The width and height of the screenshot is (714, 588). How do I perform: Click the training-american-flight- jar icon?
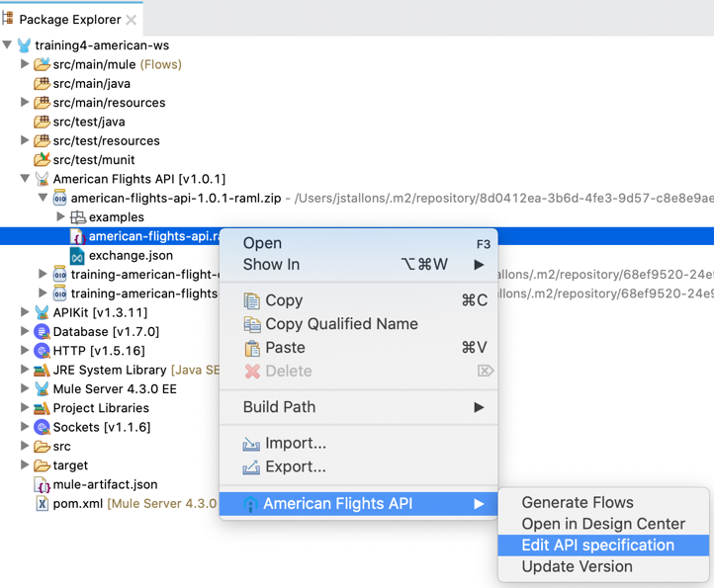click(59, 275)
